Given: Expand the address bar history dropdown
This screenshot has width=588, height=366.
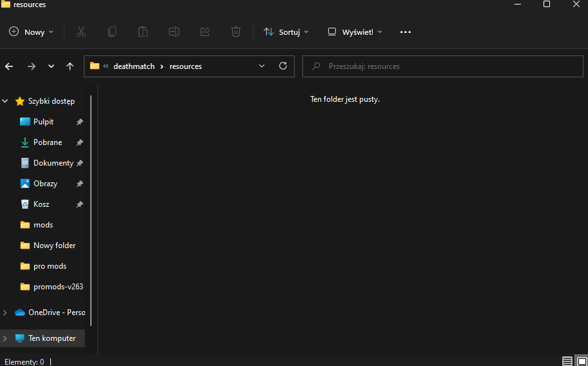Looking at the screenshot, I should [262, 66].
